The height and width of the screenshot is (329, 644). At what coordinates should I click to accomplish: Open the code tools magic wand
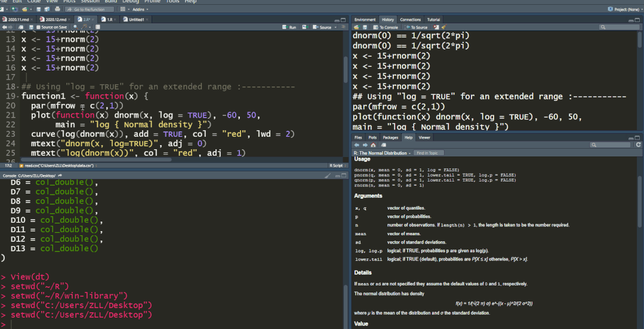pyautogui.click(x=84, y=27)
